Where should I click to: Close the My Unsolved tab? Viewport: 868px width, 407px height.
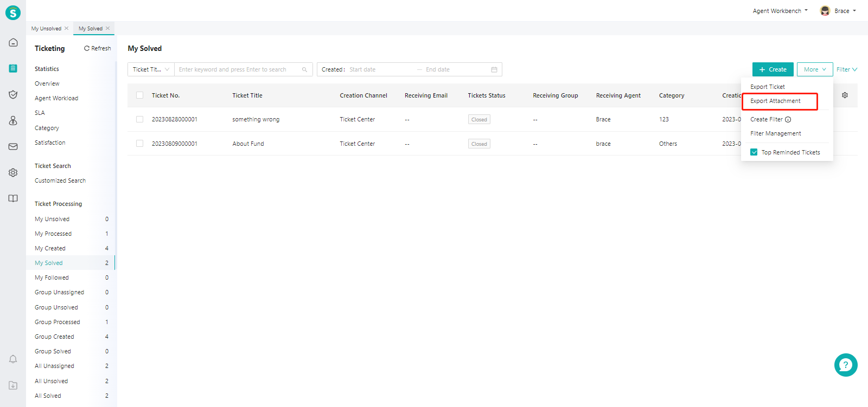pyautogui.click(x=66, y=28)
